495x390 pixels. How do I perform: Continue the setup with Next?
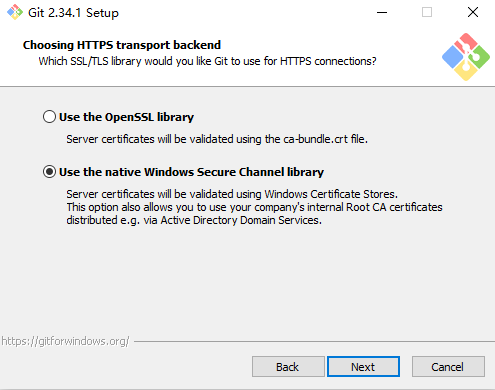[363, 367]
